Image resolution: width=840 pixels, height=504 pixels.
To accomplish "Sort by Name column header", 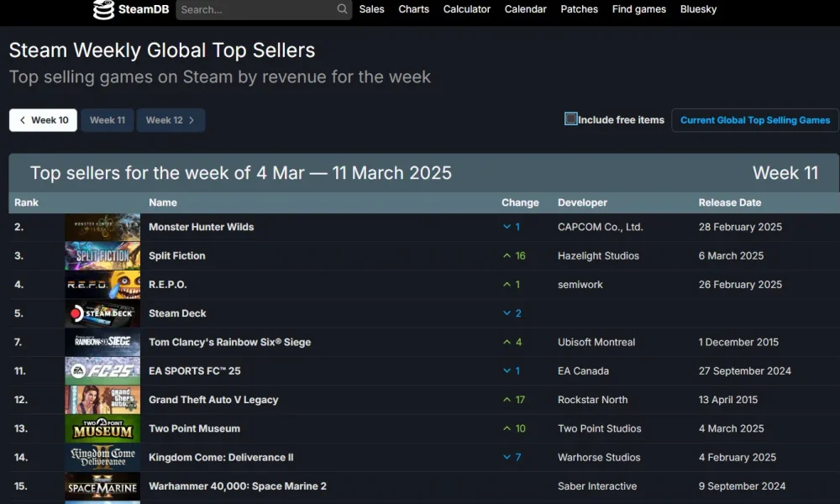I will (x=163, y=202).
